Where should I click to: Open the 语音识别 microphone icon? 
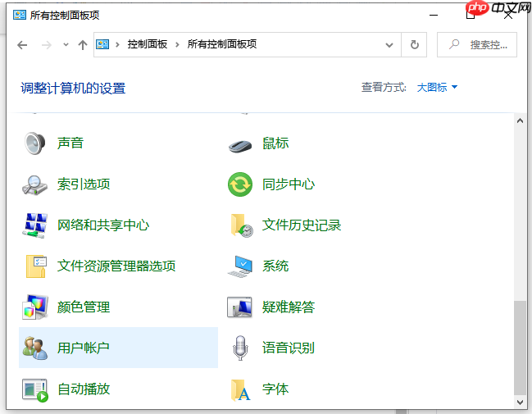point(240,348)
